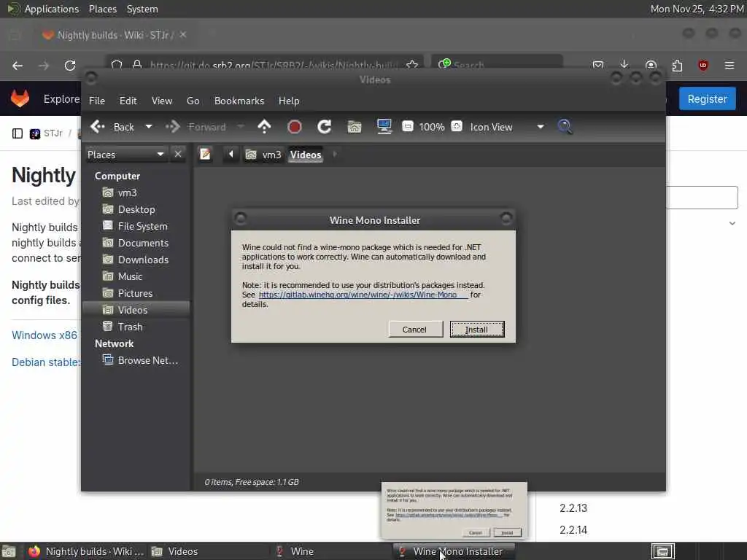Screen dimensions: 747x560
Task: Open the Places menu in top panel
Action: pos(102,9)
